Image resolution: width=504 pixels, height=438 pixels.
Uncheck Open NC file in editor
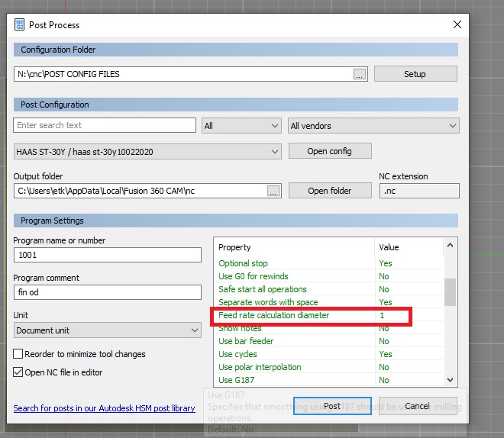[x=18, y=372]
